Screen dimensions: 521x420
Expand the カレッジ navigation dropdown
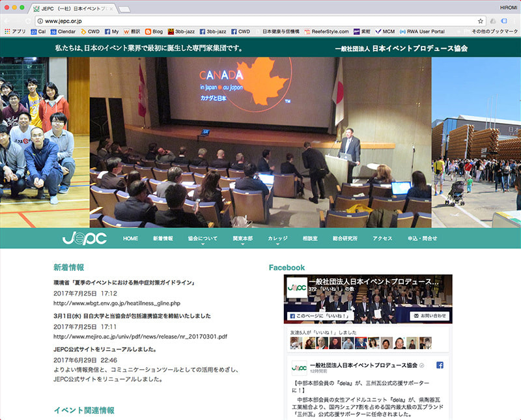(x=277, y=239)
